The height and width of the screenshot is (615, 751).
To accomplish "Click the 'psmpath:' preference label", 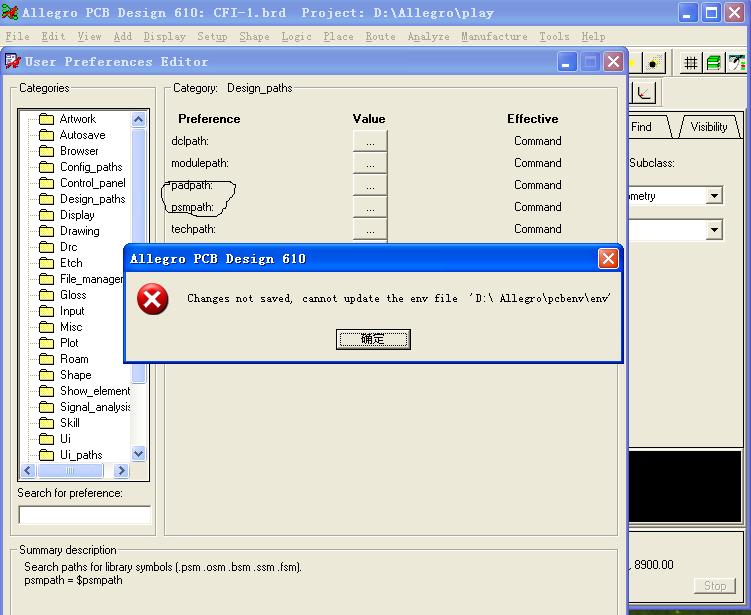I will pos(192,207).
